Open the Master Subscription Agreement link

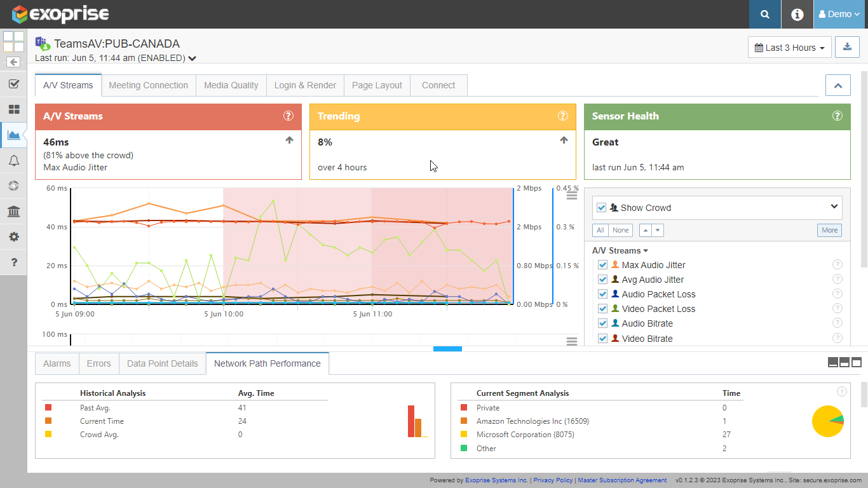coord(622,480)
